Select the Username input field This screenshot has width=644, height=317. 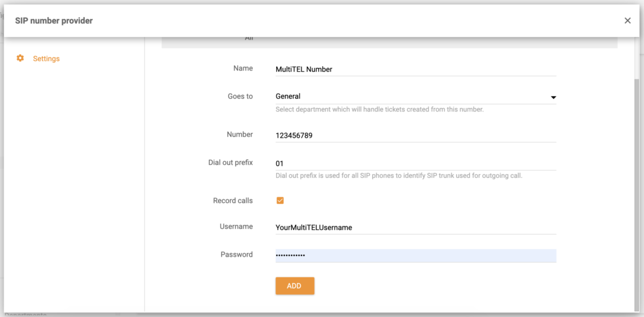(415, 228)
